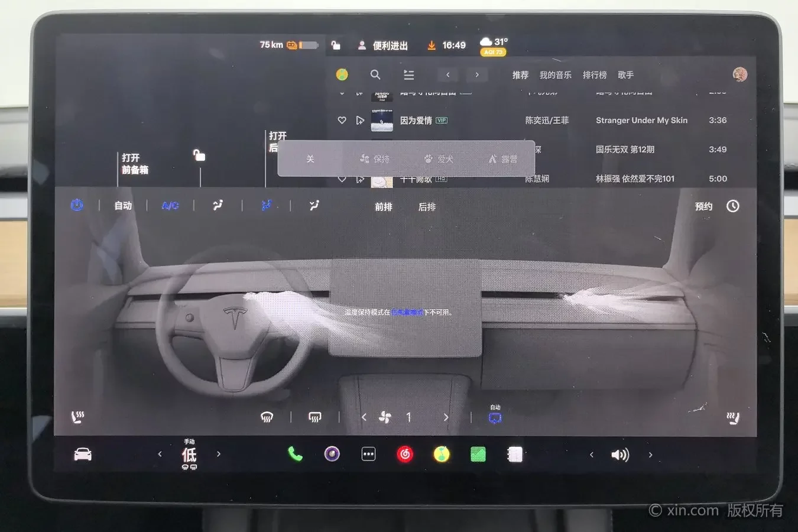Play the song 因为爱情
This screenshot has height=532, width=798.
(416, 120)
